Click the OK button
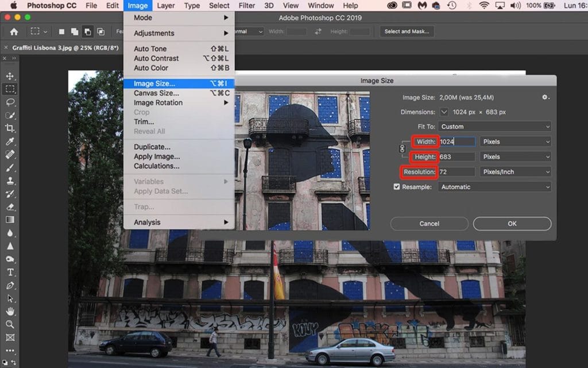This screenshot has height=368, width=588. [512, 224]
